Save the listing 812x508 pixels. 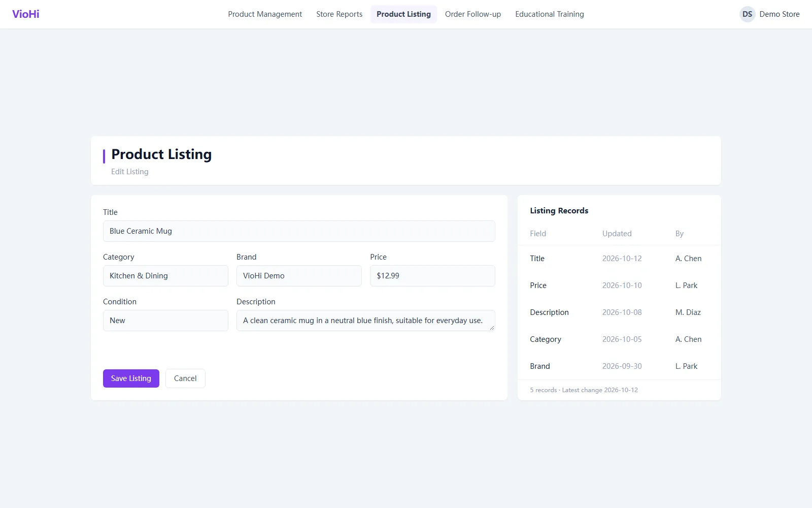(x=131, y=378)
